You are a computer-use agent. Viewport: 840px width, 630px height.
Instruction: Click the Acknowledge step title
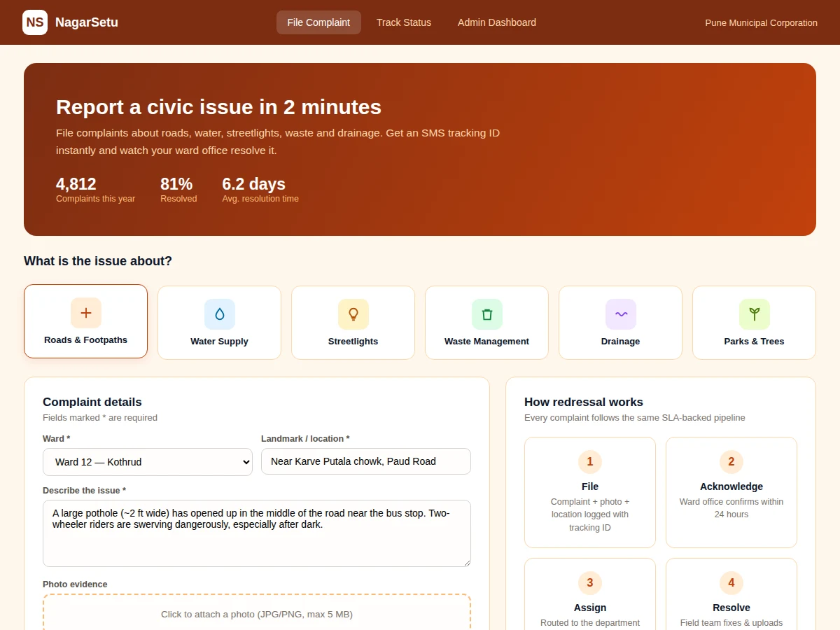tap(731, 486)
